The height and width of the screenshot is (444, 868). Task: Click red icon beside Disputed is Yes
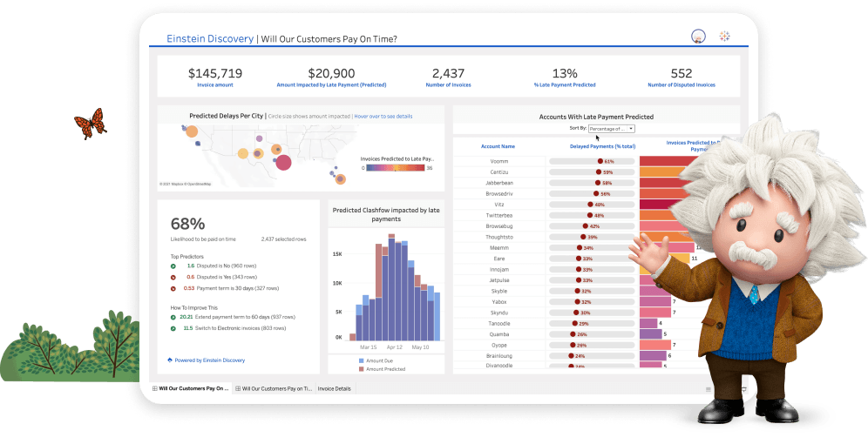pyautogui.click(x=173, y=277)
